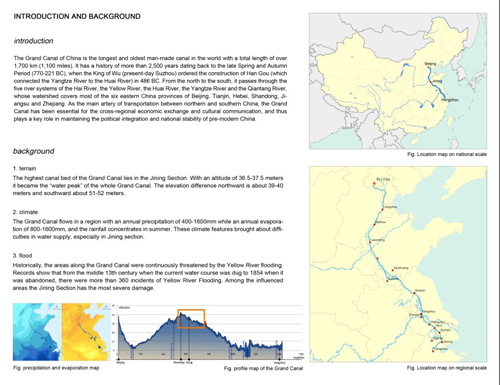The image size is (500, 385).
Task: Click the italic background subheading
Action: pos(33,151)
